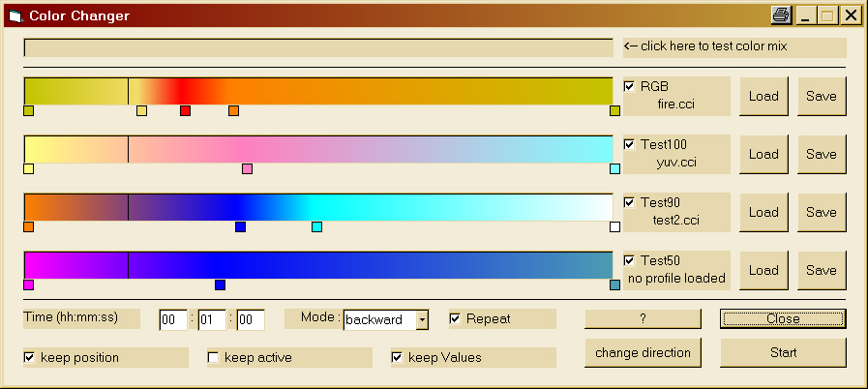Toggle the Repeat checkbox
Screen dimensions: 868x389
pyautogui.click(x=455, y=318)
